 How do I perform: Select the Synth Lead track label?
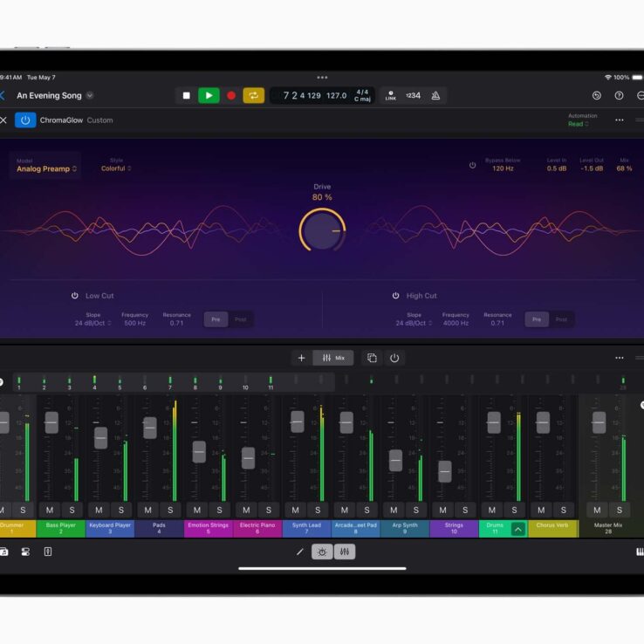click(x=306, y=529)
